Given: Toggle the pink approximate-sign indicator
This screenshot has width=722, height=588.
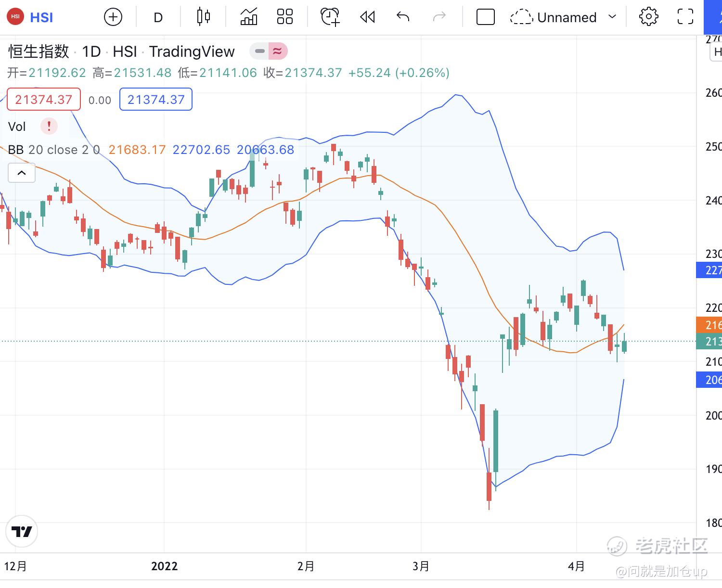Looking at the screenshot, I should tap(277, 51).
